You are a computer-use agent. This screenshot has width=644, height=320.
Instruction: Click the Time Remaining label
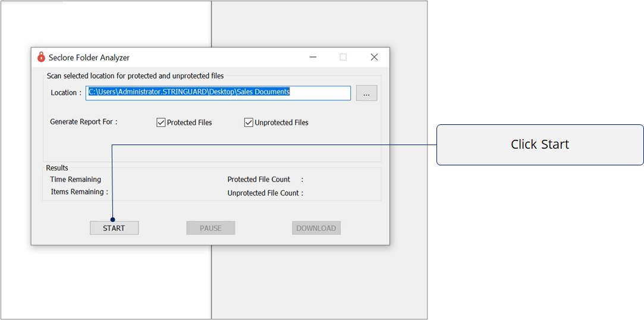[x=76, y=180]
